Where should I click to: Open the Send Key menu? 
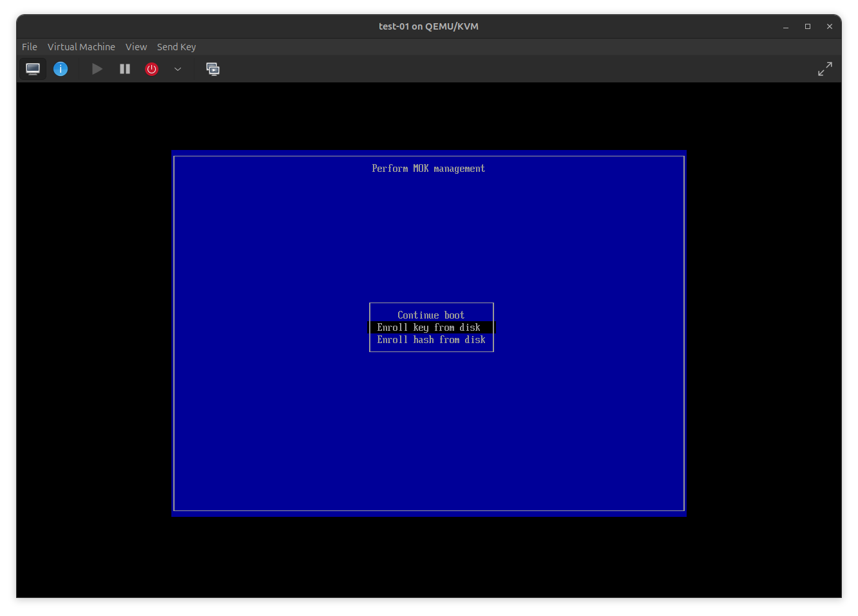(176, 46)
